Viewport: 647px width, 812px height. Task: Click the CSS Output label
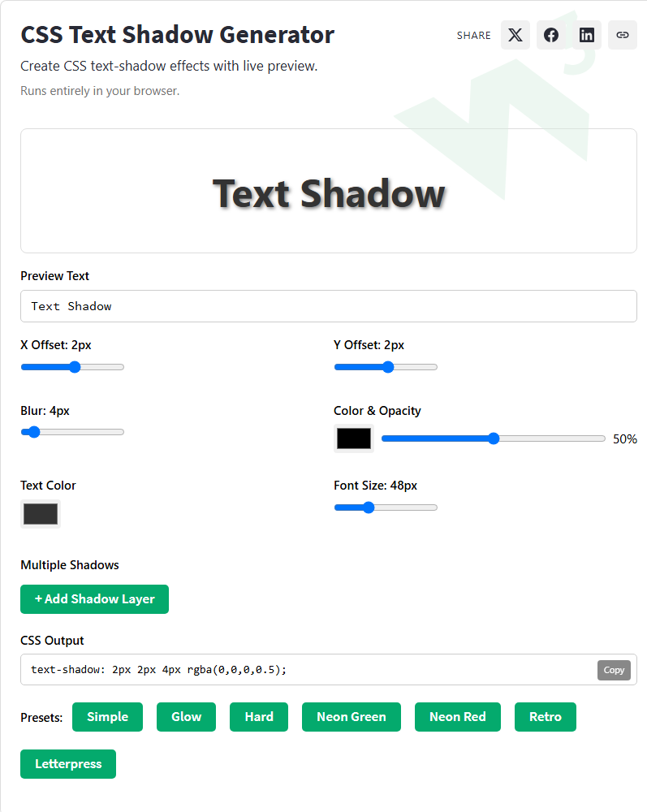[52, 641]
